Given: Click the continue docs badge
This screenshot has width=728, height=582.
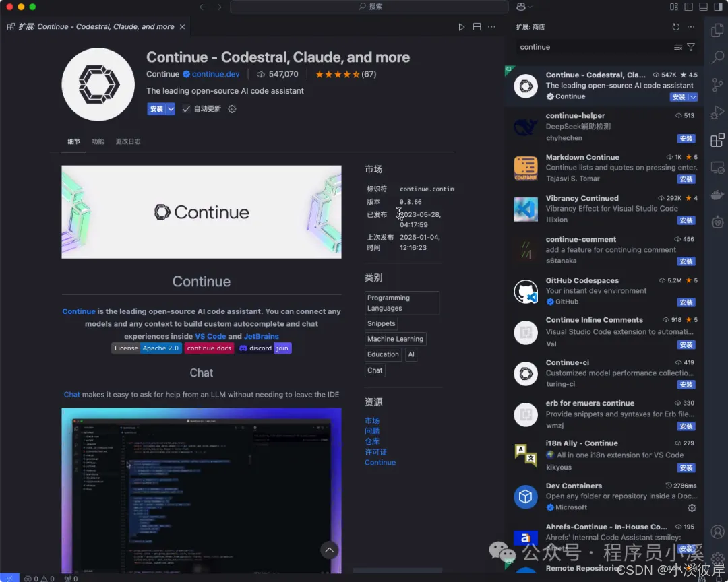Looking at the screenshot, I should click(209, 348).
